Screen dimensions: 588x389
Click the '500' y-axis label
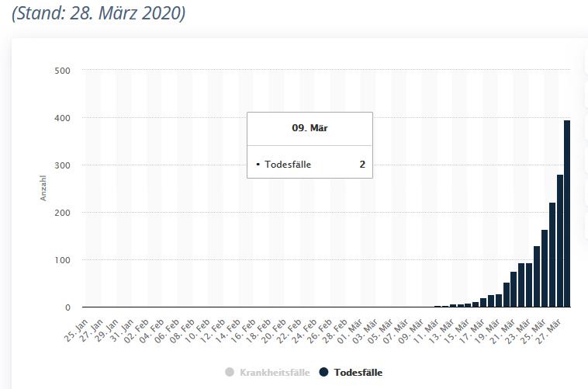point(62,71)
